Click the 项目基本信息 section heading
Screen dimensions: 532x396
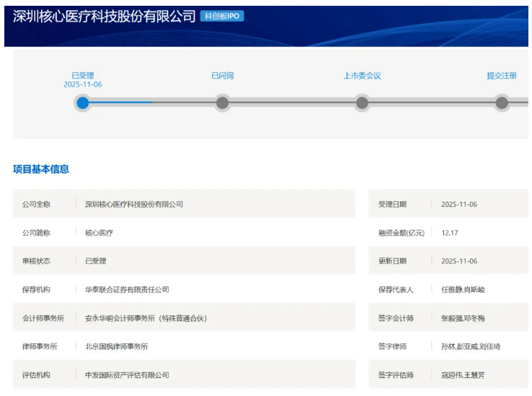pos(41,170)
